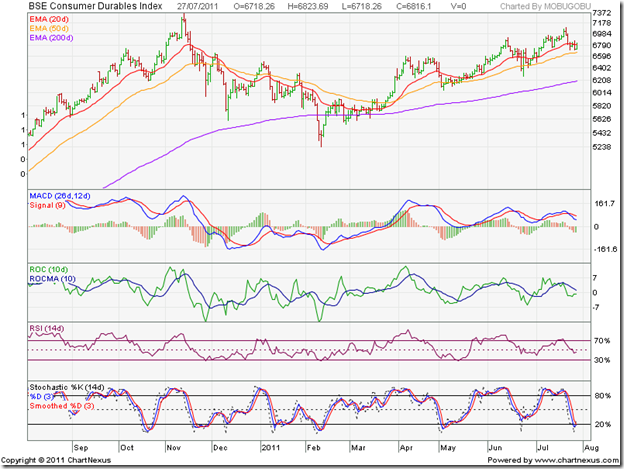The image size is (624, 469).
Task: Click the MACD (26d,12d) label
Action: [60, 196]
